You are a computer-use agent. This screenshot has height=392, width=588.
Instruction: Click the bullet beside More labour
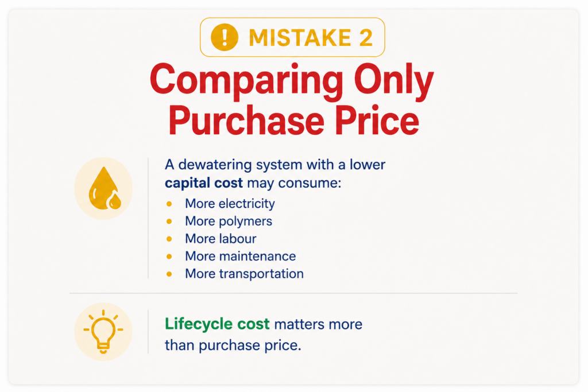tap(169, 239)
